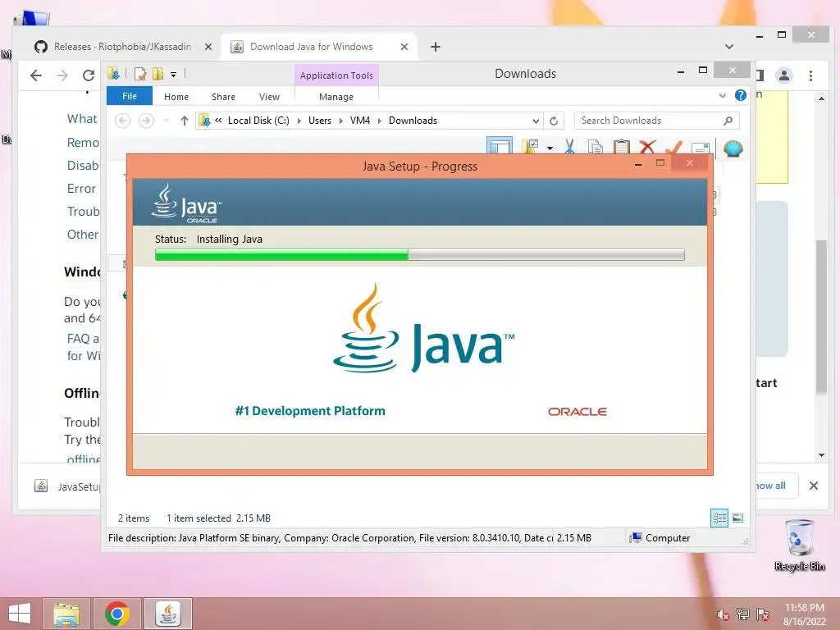The width and height of the screenshot is (840, 630).
Task: Open Chrome three-dot menu
Action: (x=810, y=75)
